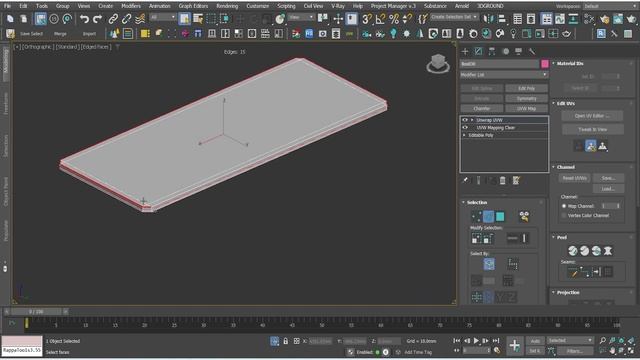Open the Scripting menu
640x360 pixels.
point(287,6)
